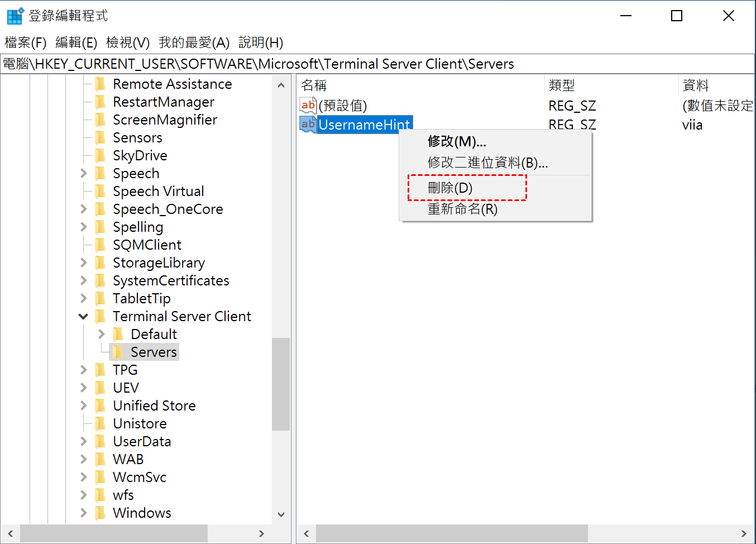This screenshot has height=544, width=756.
Task: Click the ScreenMagnifier folder icon
Action: pos(101,120)
